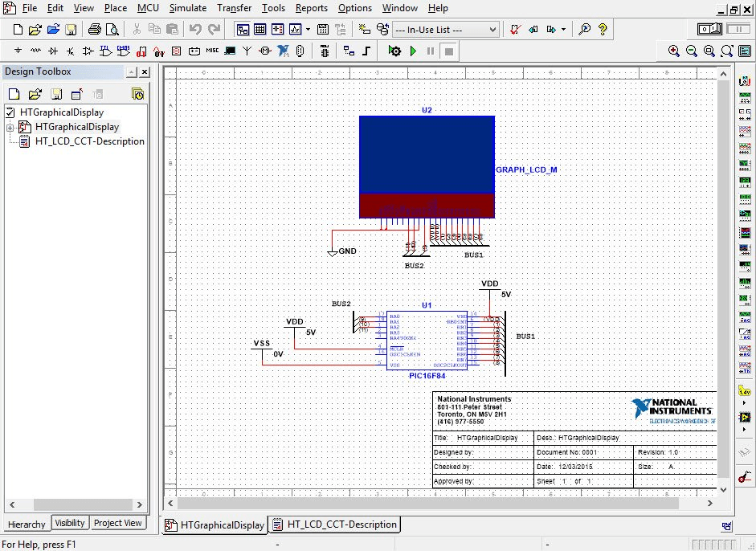The image size is (756, 551).
Task: Click the CMOS component icon
Action: 123,51
